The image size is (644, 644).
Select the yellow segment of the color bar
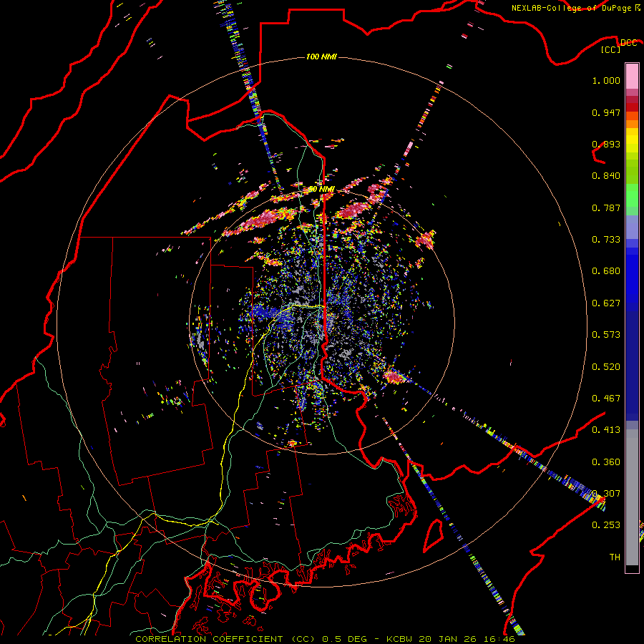(x=632, y=140)
